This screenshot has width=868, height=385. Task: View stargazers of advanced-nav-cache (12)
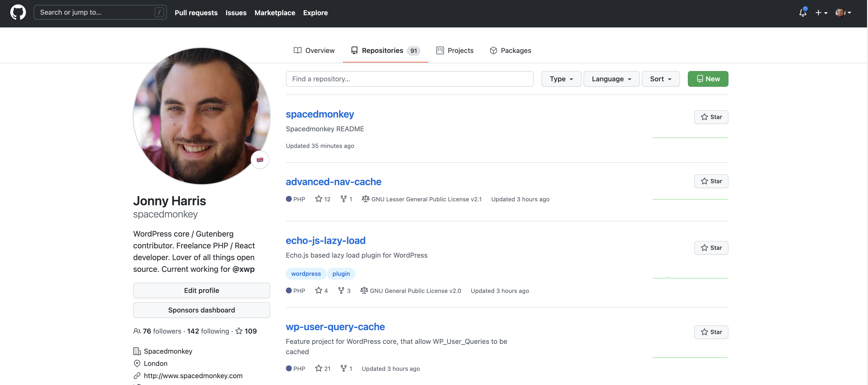click(323, 199)
